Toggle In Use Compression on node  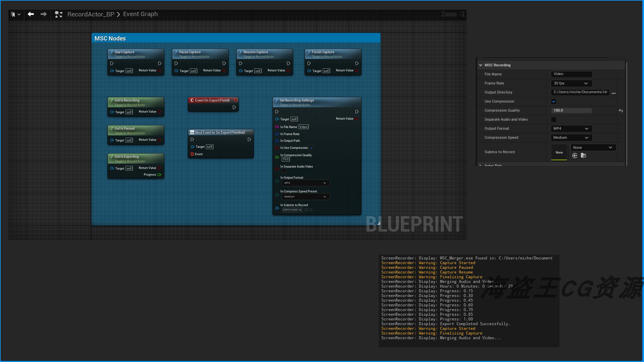coord(311,148)
